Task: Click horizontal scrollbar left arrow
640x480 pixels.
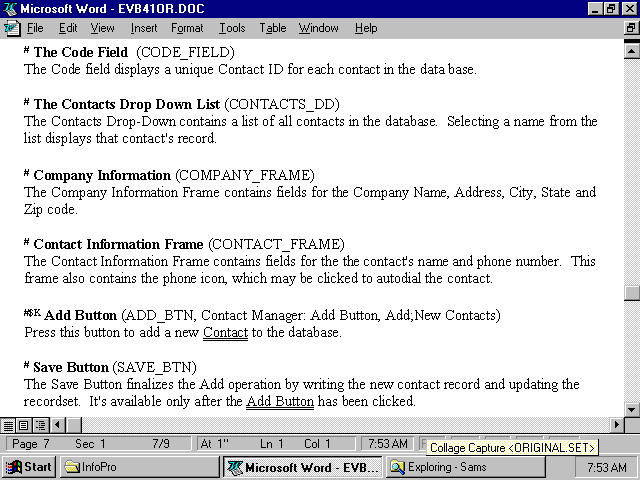Action: 56,426
